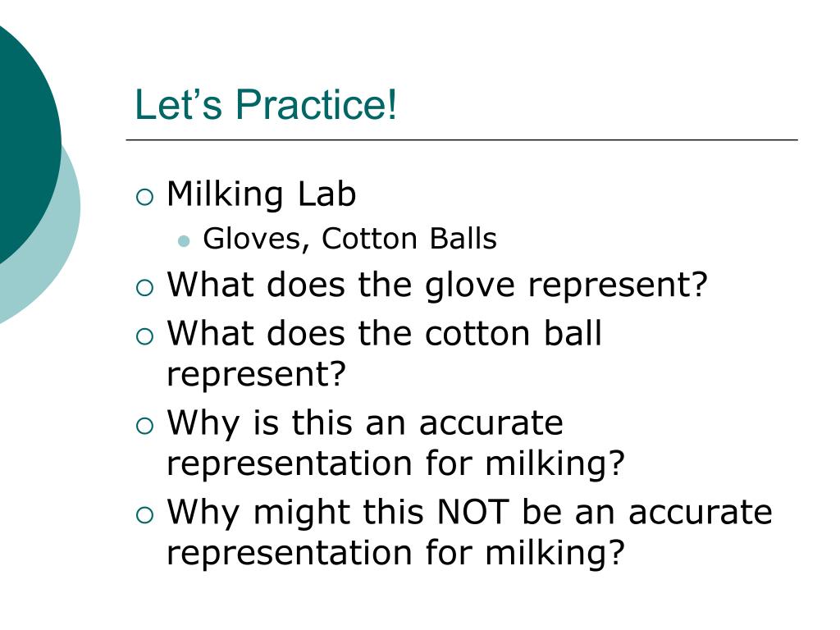Click the hollow bullet beside Milking Lab

pos(144,197)
